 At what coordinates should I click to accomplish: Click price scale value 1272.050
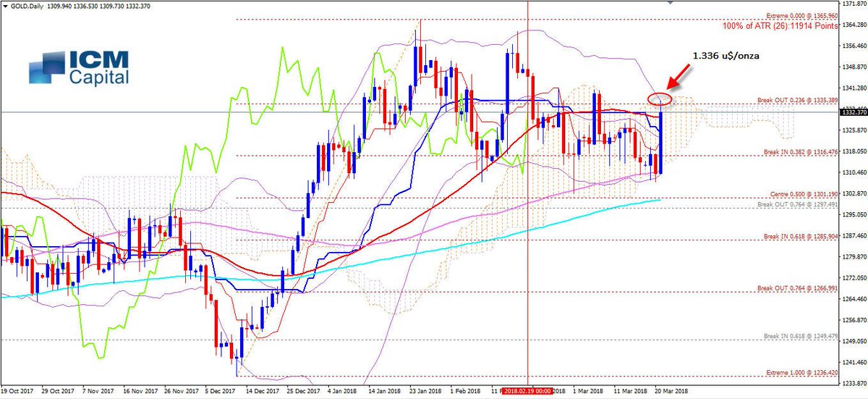point(854,278)
